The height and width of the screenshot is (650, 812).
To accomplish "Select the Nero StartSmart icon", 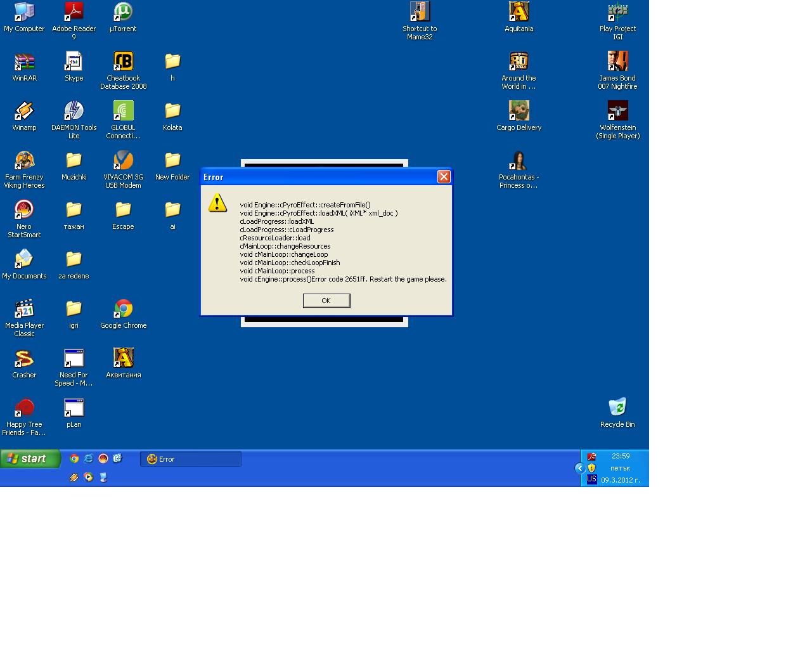I will pyautogui.click(x=24, y=210).
